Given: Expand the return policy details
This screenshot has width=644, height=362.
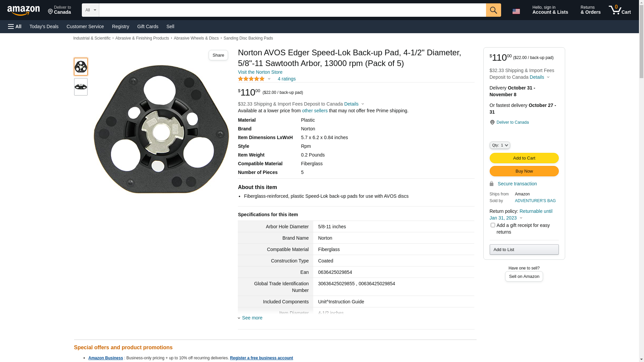Looking at the screenshot, I should point(521,218).
